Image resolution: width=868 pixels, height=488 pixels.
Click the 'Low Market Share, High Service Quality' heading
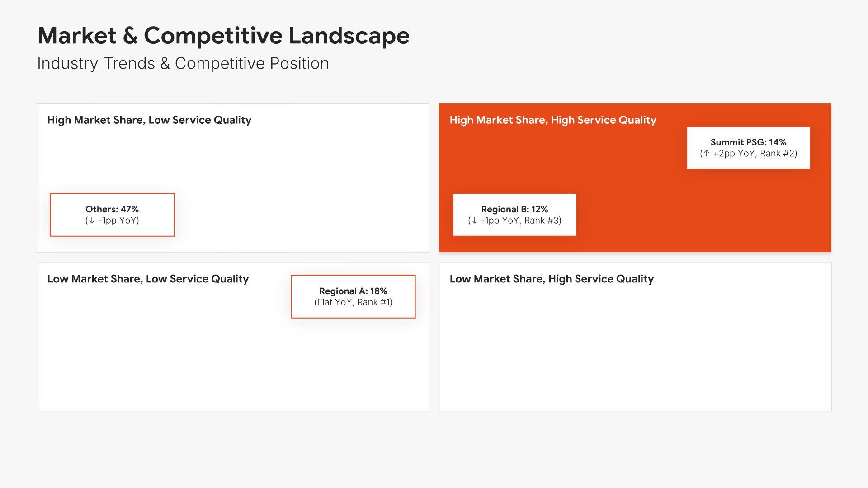point(552,279)
